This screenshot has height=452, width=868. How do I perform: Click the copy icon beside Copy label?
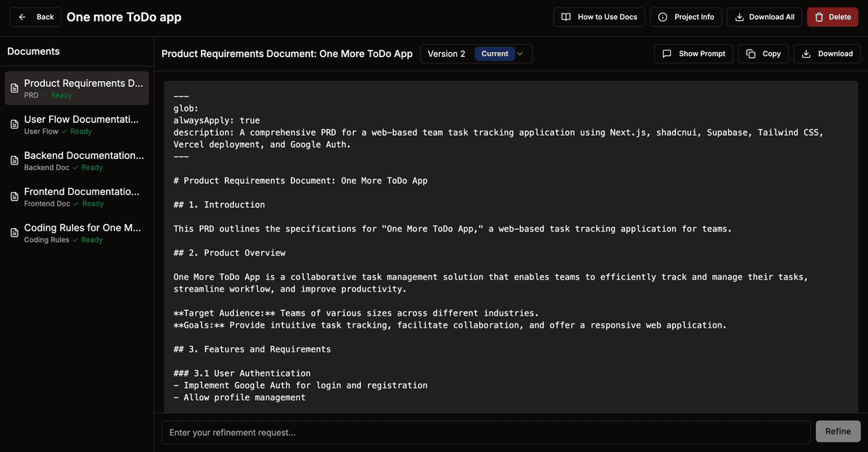[751, 54]
